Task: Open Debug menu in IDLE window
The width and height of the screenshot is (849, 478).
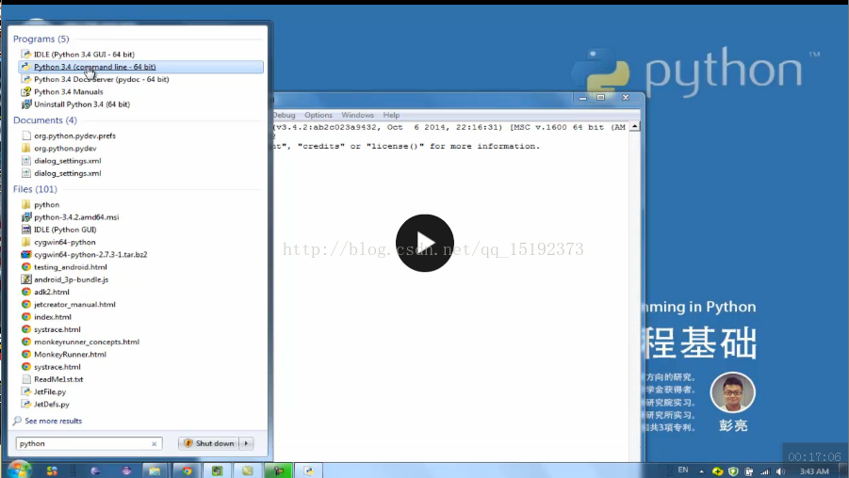Action: tap(284, 115)
